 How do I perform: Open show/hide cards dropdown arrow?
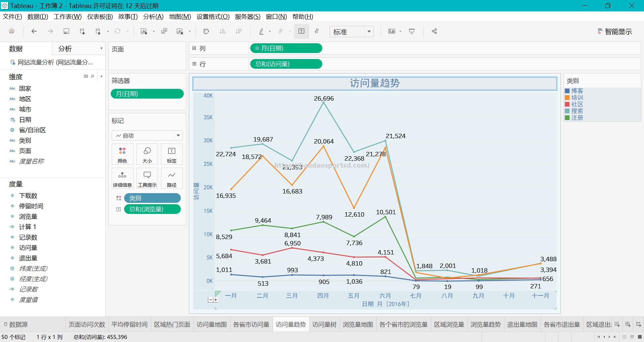(400, 32)
